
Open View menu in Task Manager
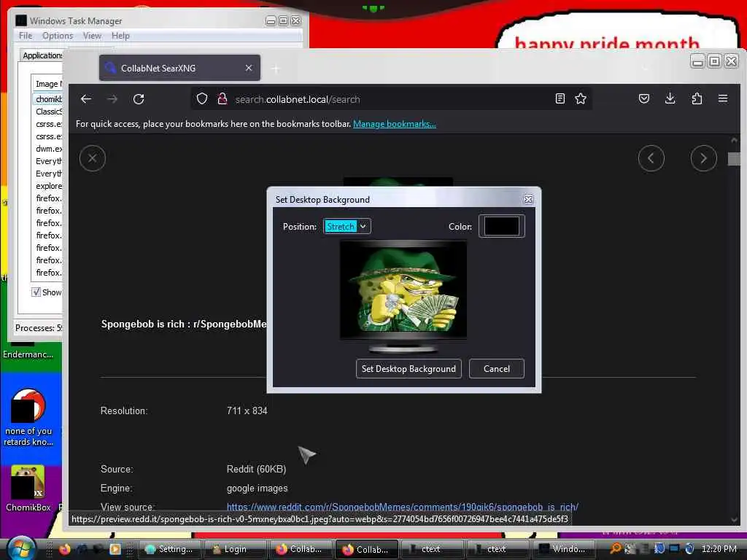point(92,36)
